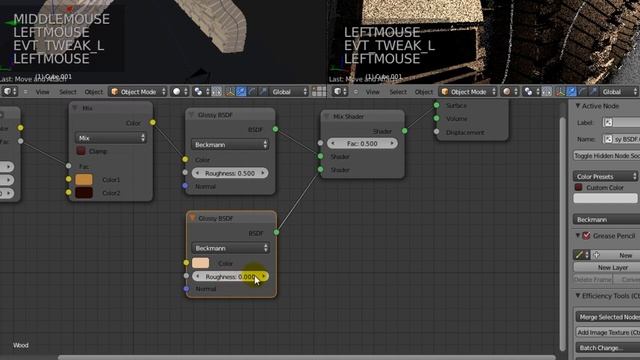Toggle Clamp checkbox in Mix node

[x=81, y=151]
